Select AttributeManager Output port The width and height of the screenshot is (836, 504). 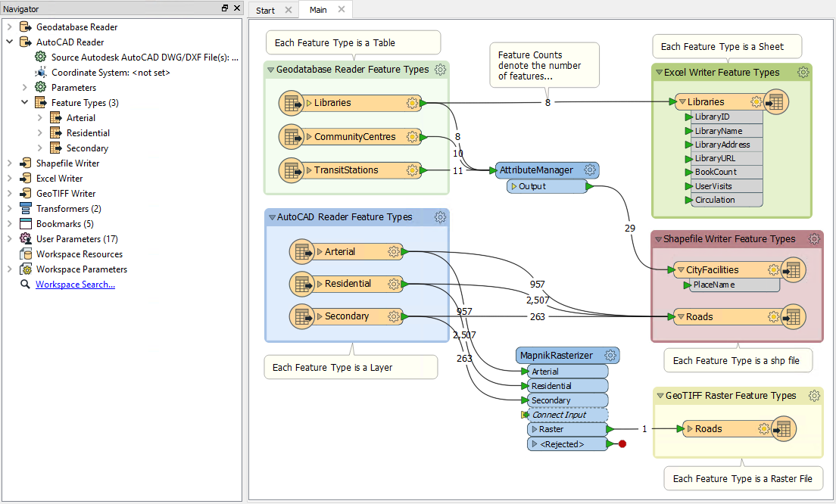547,186
